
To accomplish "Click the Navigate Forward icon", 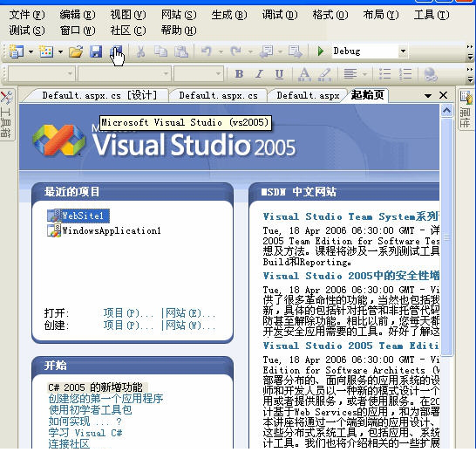I will (296, 51).
